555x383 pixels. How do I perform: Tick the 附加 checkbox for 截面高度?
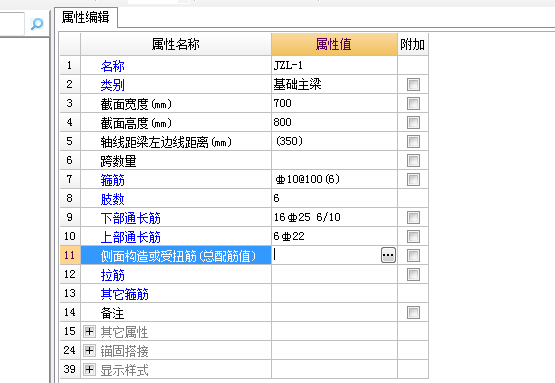pyautogui.click(x=413, y=122)
